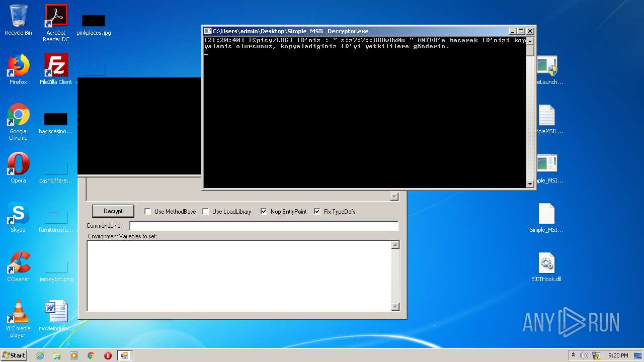Screen dimensions: 644x362
Task: Click the network tray icon
Action: tap(597, 355)
